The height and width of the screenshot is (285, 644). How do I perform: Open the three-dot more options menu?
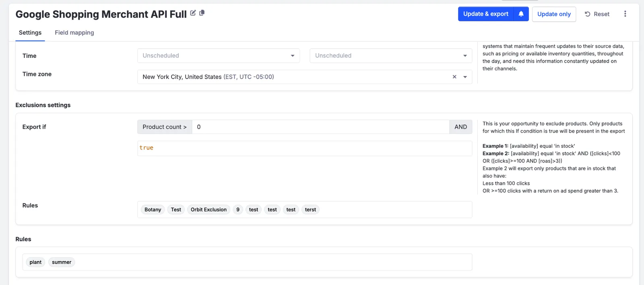point(625,14)
